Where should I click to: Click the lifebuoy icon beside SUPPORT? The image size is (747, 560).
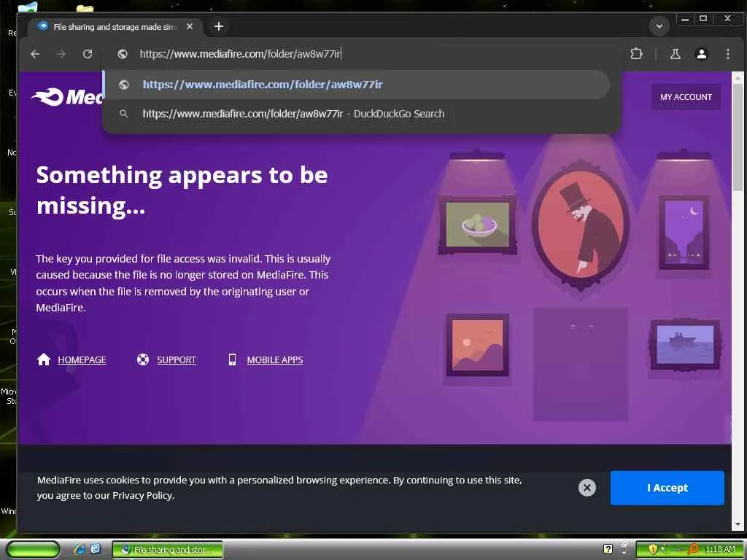tap(143, 359)
